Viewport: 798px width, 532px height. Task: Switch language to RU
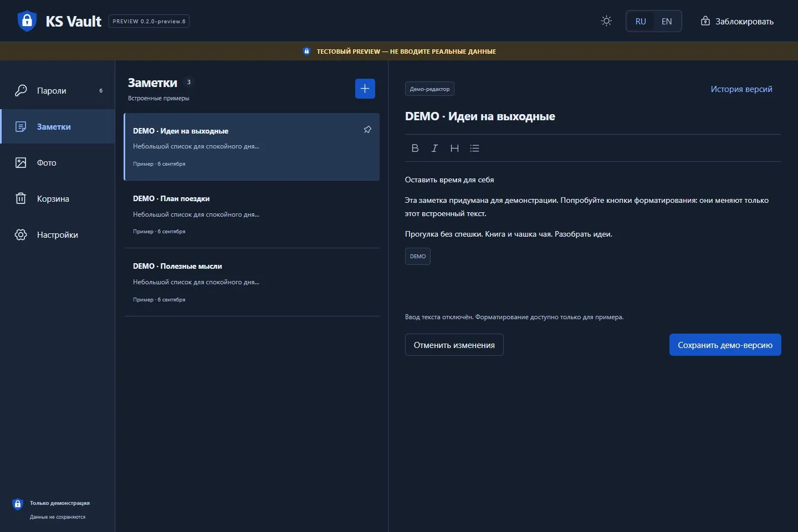tap(641, 21)
